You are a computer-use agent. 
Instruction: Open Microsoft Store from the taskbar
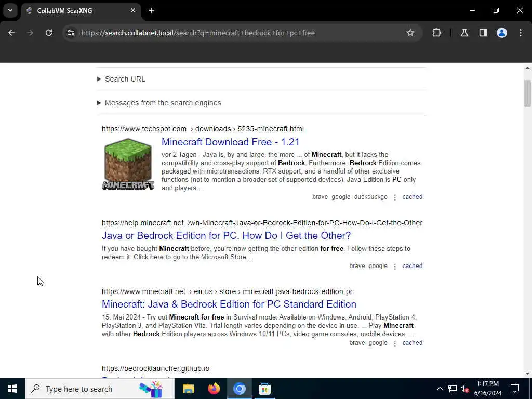click(x=264, y=389)
